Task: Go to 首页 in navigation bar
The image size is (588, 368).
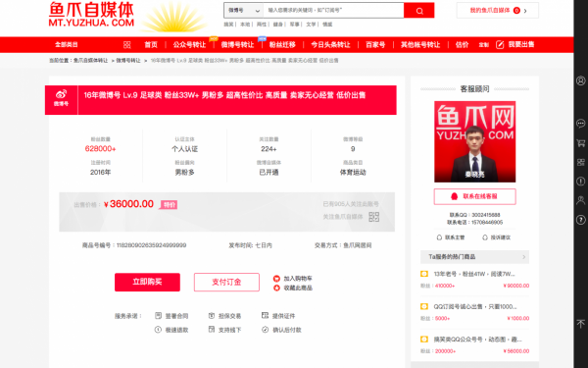Action: coord(151,45)
